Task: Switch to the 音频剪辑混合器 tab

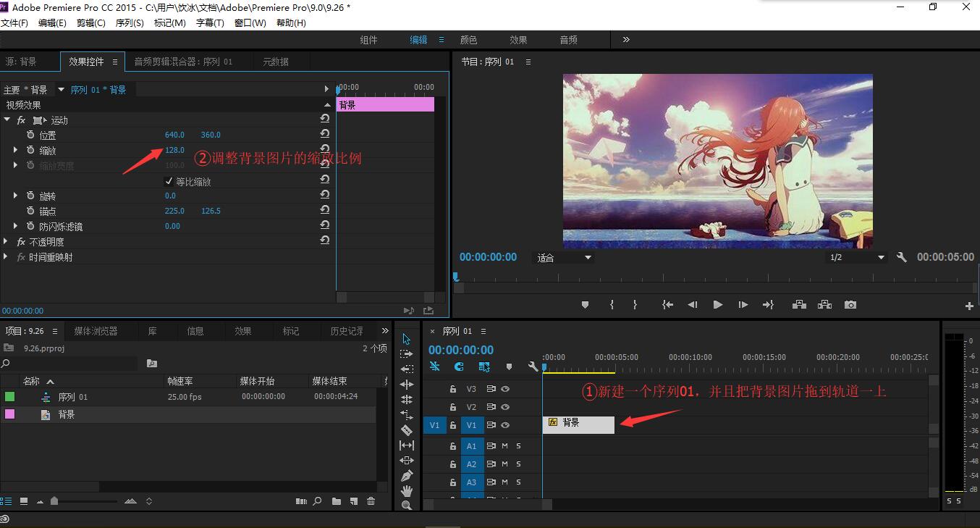Action: 183,62
